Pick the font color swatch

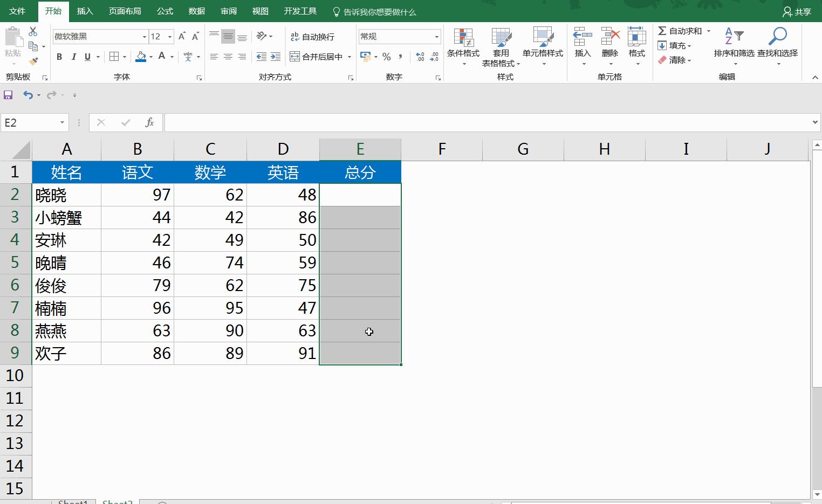tap(162, 57)
